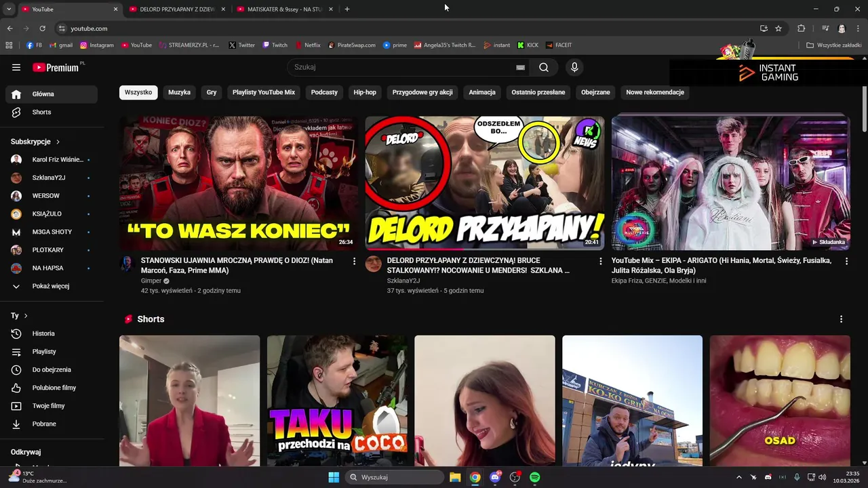Open the OSAD teeth short thumbnail

[x=780, y=401]
